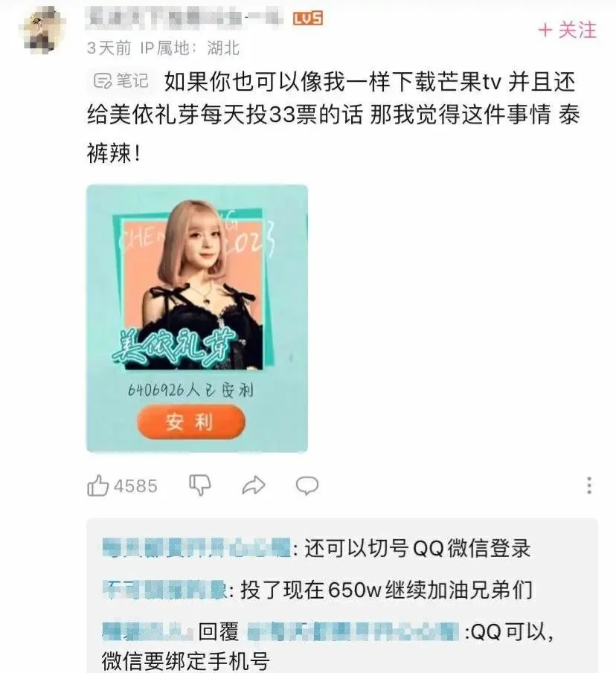Open second commenter's blurred username

click(x=164, y=589)
